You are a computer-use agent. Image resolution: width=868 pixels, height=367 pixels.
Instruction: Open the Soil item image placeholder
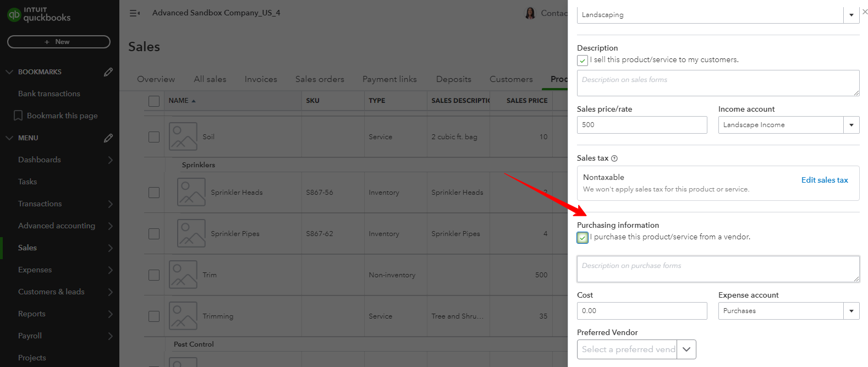pos(183,137)
